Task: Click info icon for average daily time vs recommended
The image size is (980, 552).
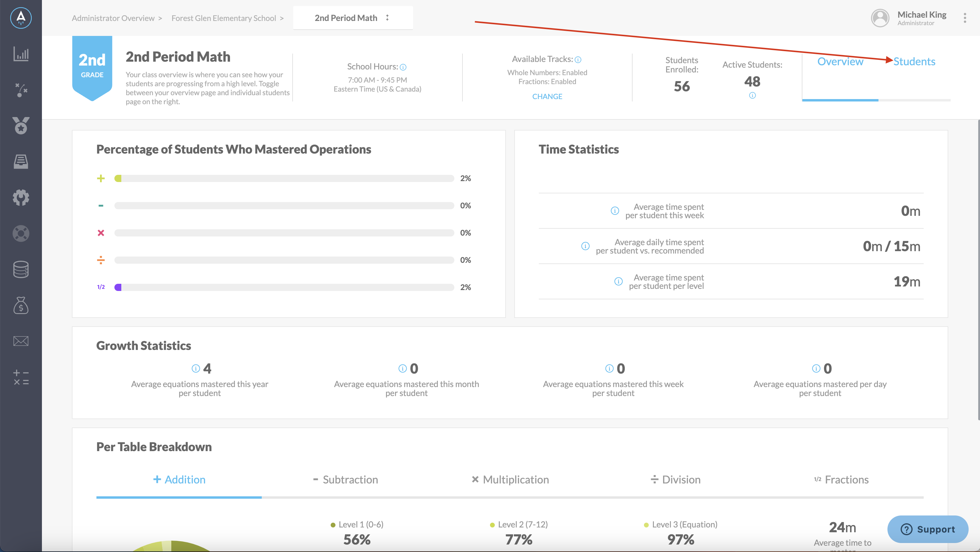Action: (586, 246)
